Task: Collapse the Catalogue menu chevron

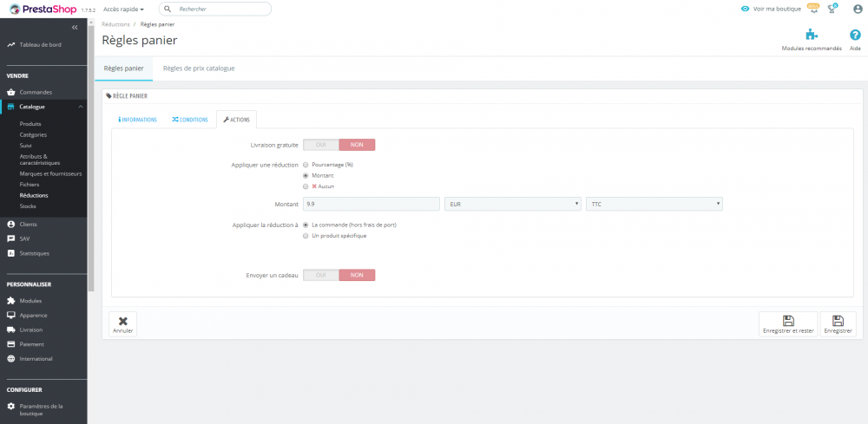Action: [x=80, y=107]
